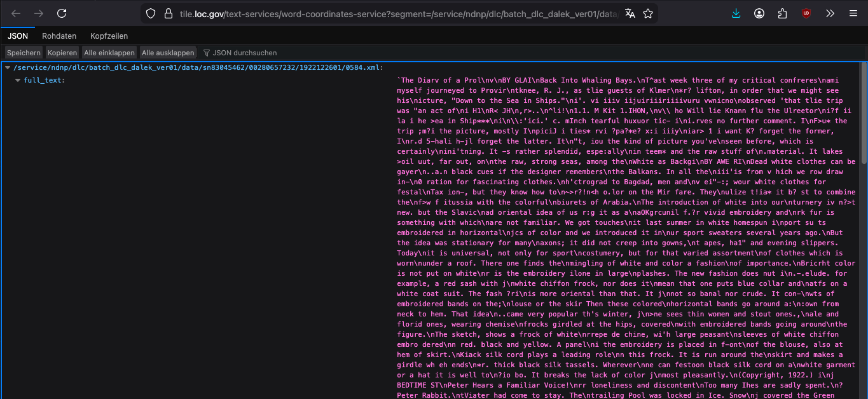Collapse the /service/ndnp/dlc root node
The height and width of the screenshot is (399, 868).
(x=8, y=67)
